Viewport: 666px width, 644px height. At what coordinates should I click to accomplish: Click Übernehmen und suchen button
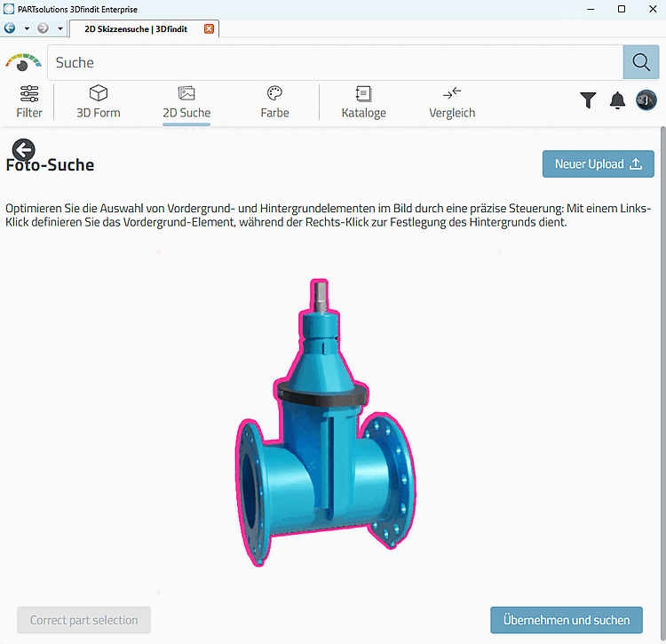click(x=567, y=620)
